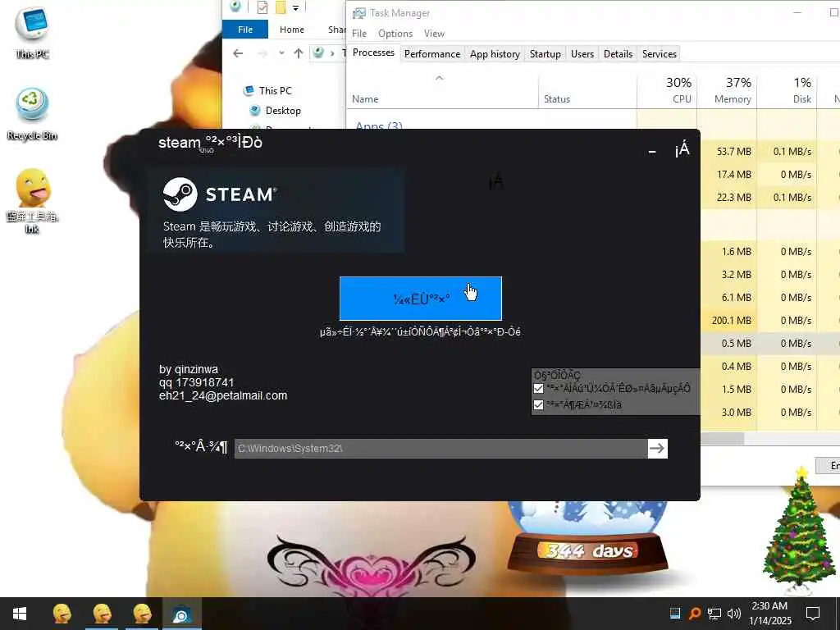Open Task Manager View menu
This screenshot has height=630, width=840.
point(434,33)
